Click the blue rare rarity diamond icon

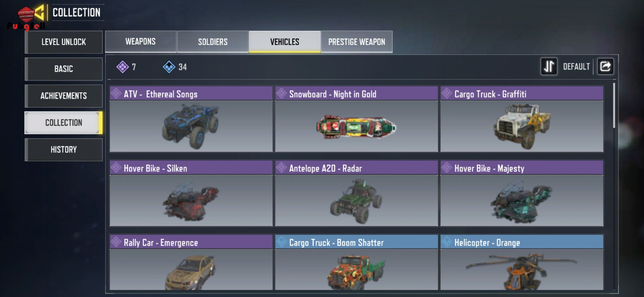(169, 67)
